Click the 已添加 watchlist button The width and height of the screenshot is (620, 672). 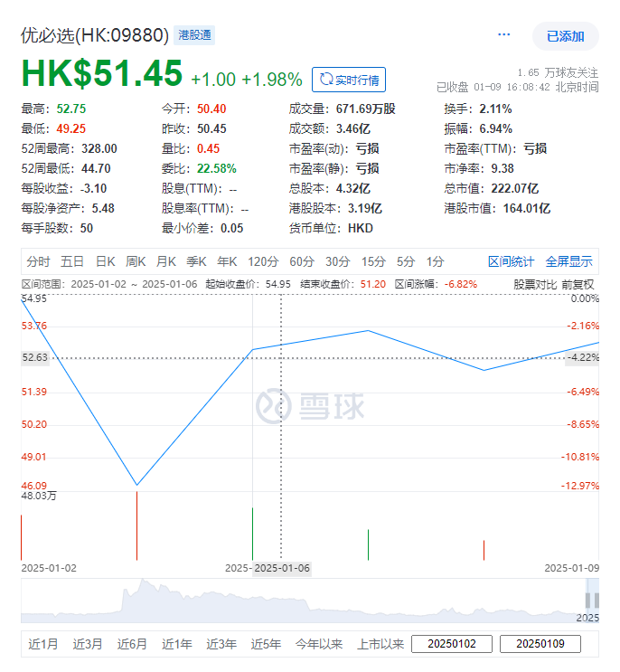(565, 36)
